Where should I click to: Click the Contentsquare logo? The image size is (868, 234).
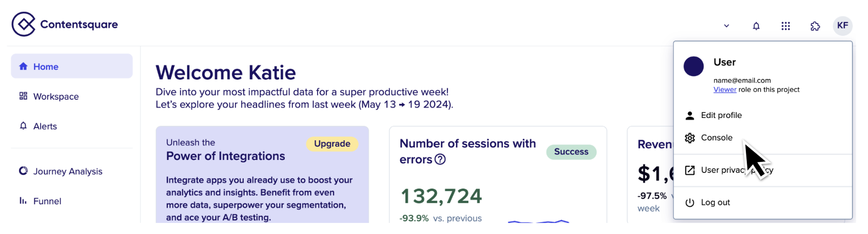[x=65, y=24]
